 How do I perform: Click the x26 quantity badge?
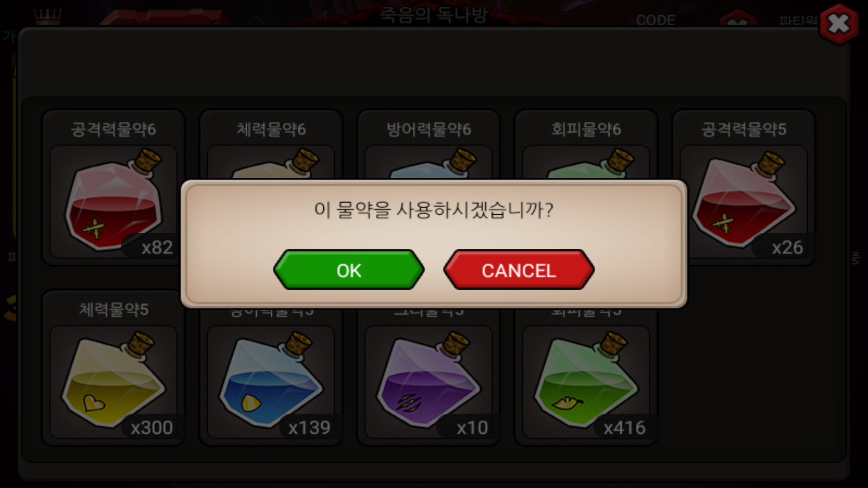click(787, 247)
